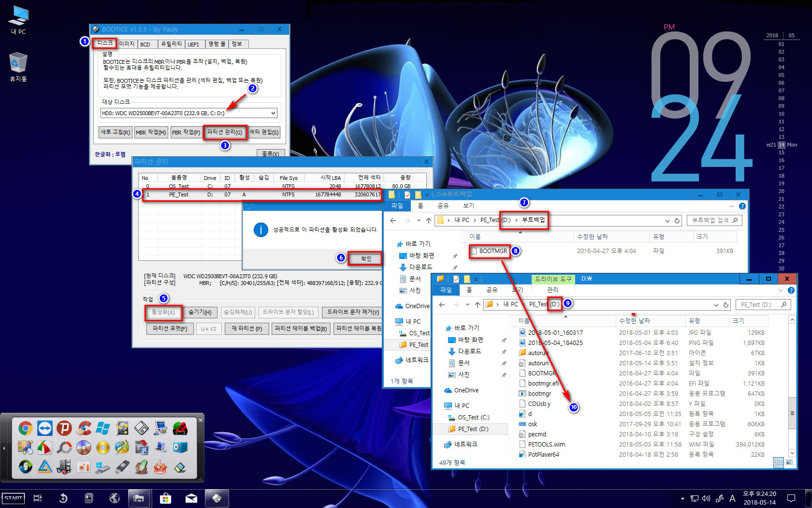The image size is (812, 508).
Task: Open the Mail app from the taskbar
Action: 191,498
